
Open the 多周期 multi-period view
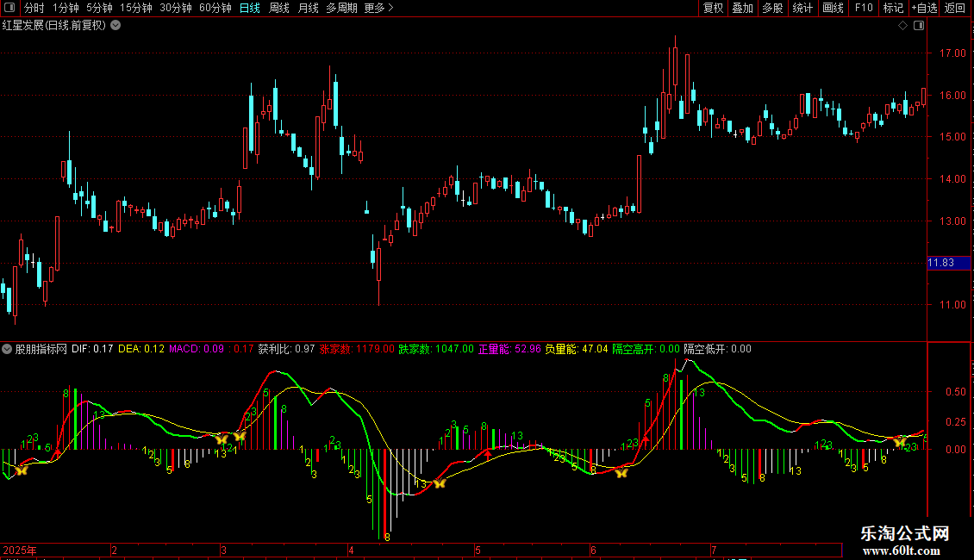click(341, 8)
